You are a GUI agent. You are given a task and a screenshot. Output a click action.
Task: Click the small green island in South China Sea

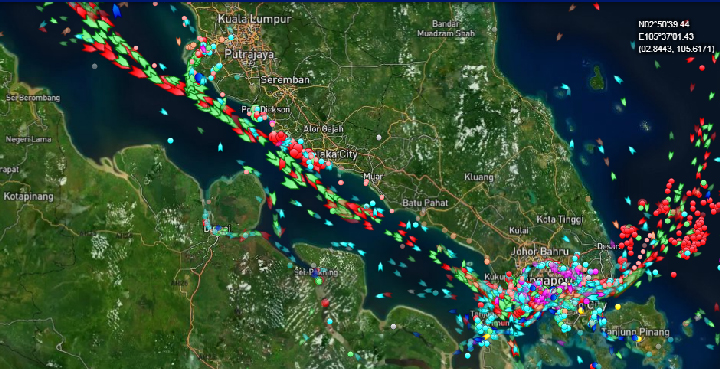pos(597,78)
